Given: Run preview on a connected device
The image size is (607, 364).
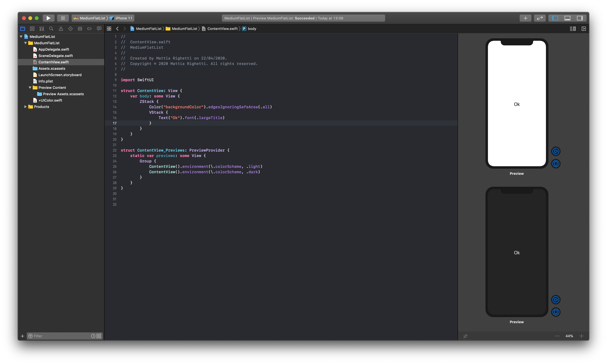Looking at the screenshot, I should (556, 164).
